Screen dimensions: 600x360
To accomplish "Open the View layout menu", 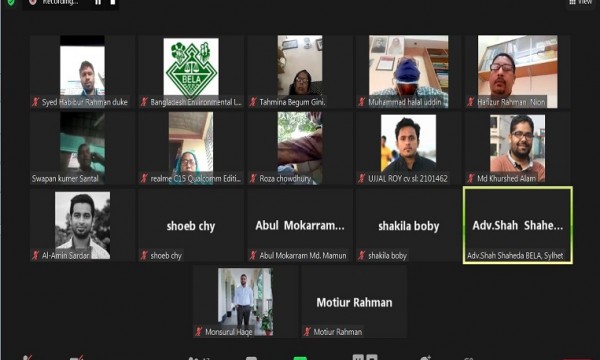I will point(581,2).
